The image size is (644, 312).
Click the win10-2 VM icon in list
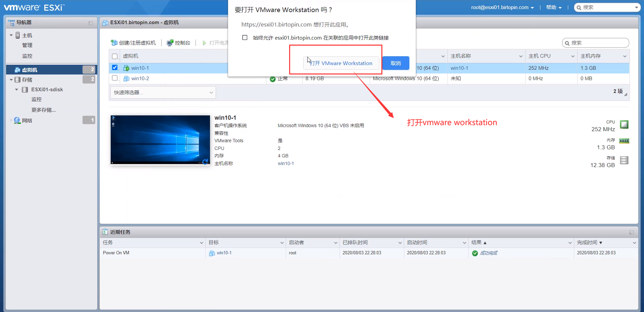[126, 79]
